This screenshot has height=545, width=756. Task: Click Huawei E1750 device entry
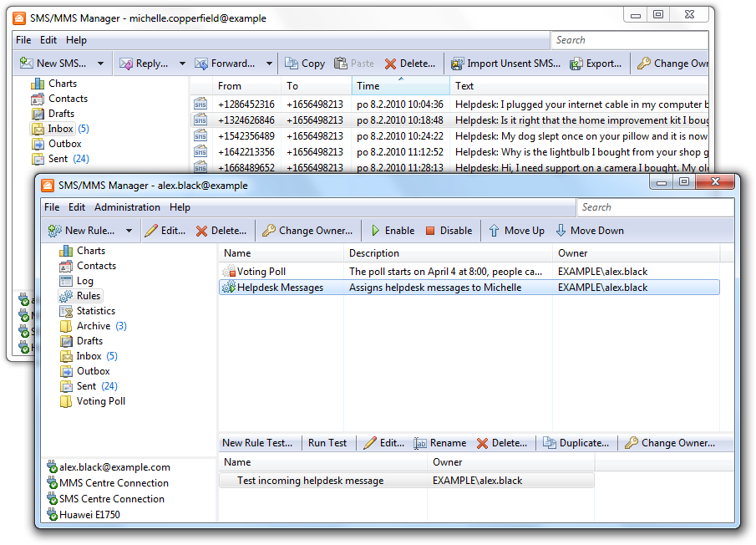(84, 515)
